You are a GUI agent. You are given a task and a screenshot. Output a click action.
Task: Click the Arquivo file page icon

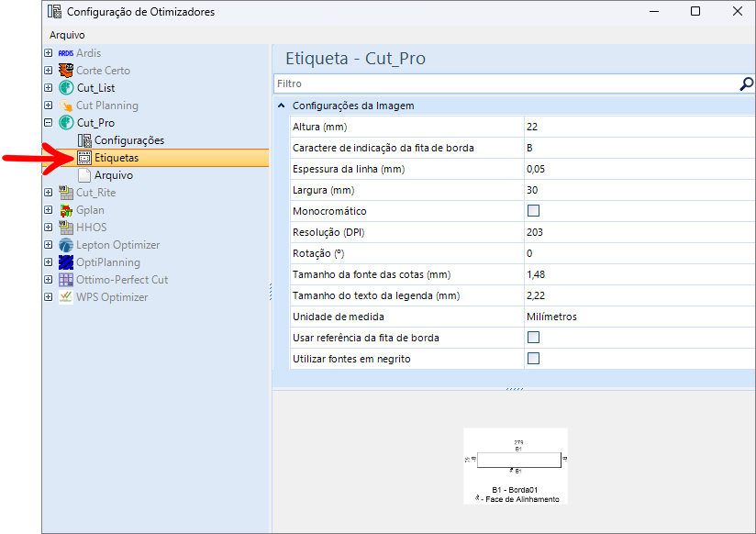click(84, 175)
